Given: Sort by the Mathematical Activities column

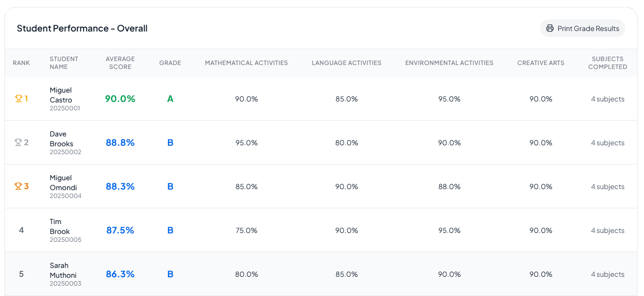Looking at the screenshot, I should [x=246, y=63].
